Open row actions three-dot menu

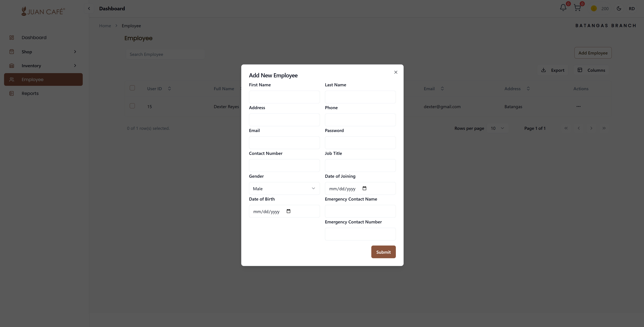pos(578,106)
